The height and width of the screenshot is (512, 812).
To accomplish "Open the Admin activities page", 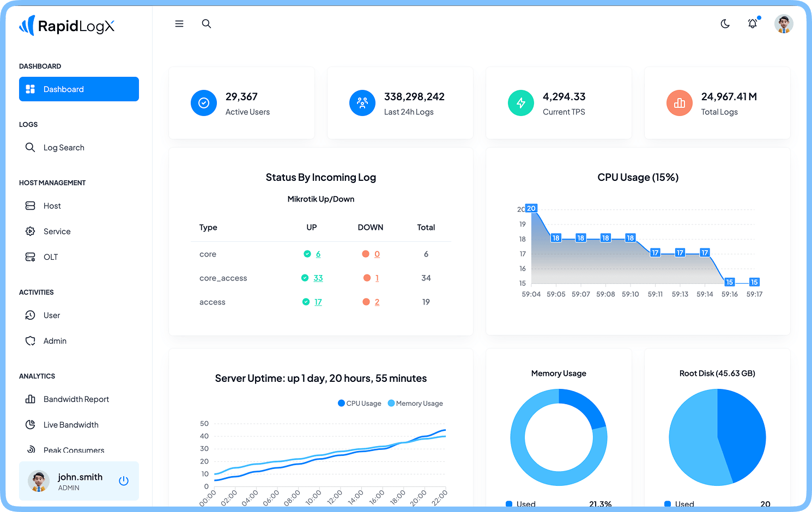I will [x=55, y=341].
